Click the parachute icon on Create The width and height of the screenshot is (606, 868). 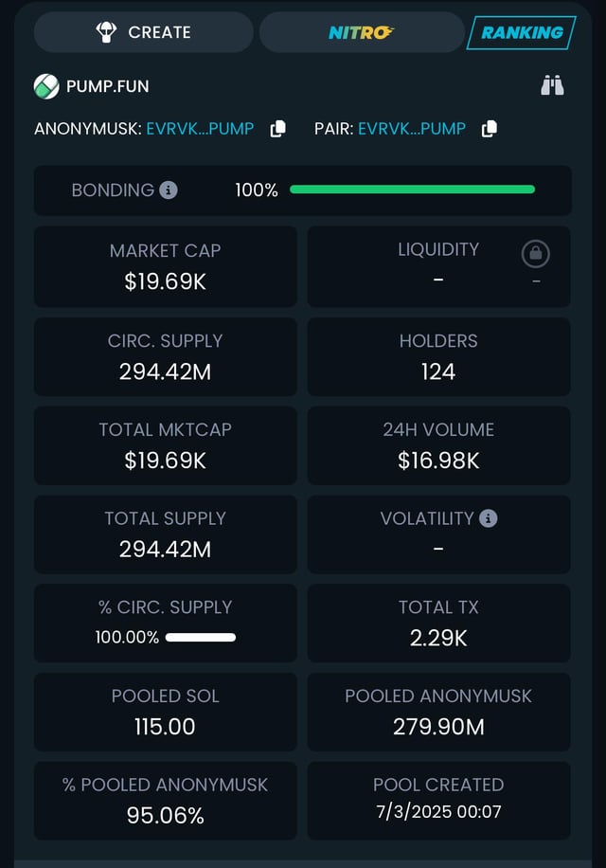107,32
